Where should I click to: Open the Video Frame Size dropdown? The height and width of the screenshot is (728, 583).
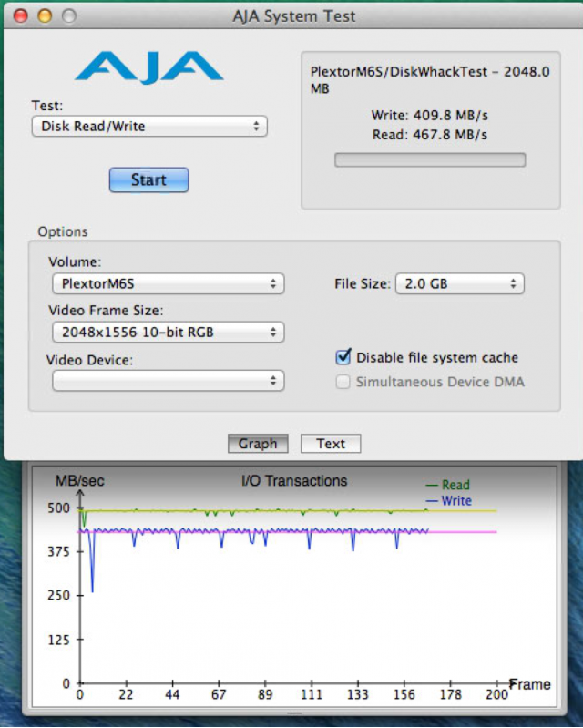click(x=168, y=333)
